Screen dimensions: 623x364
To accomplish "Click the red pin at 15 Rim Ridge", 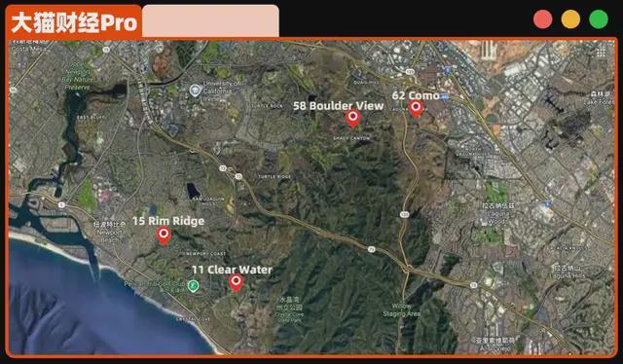I will click(164, 236).
